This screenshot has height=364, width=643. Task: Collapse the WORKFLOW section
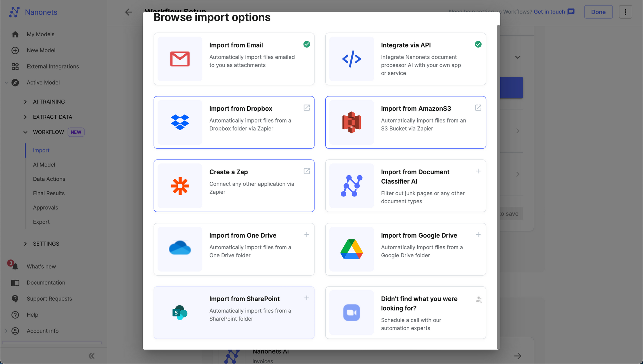click(x=25, y=132)
